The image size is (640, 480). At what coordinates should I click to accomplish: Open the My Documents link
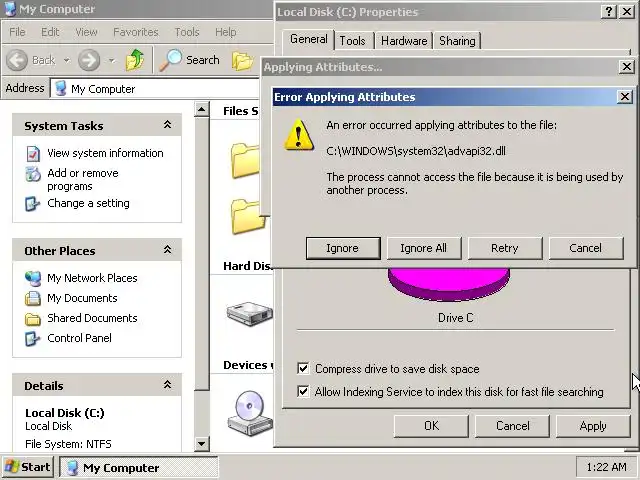82,298
